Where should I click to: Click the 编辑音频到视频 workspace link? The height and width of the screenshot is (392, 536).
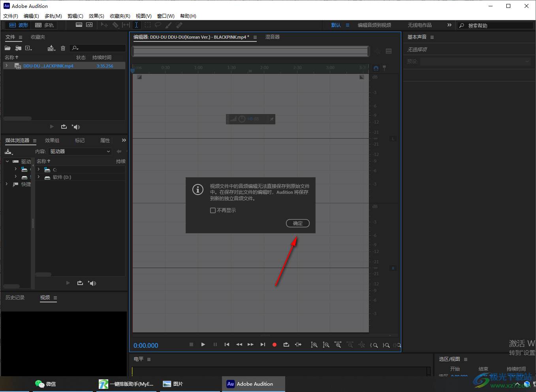374,25
